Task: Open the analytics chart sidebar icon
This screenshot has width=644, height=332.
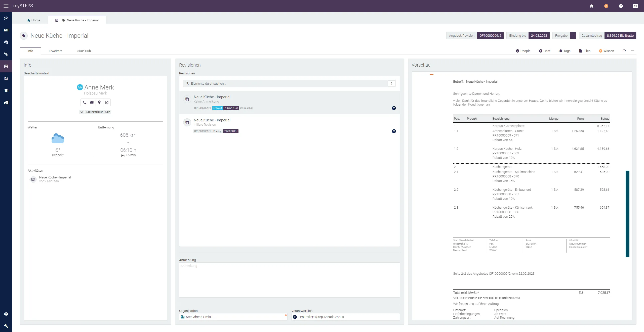Action: coord(6,18)
